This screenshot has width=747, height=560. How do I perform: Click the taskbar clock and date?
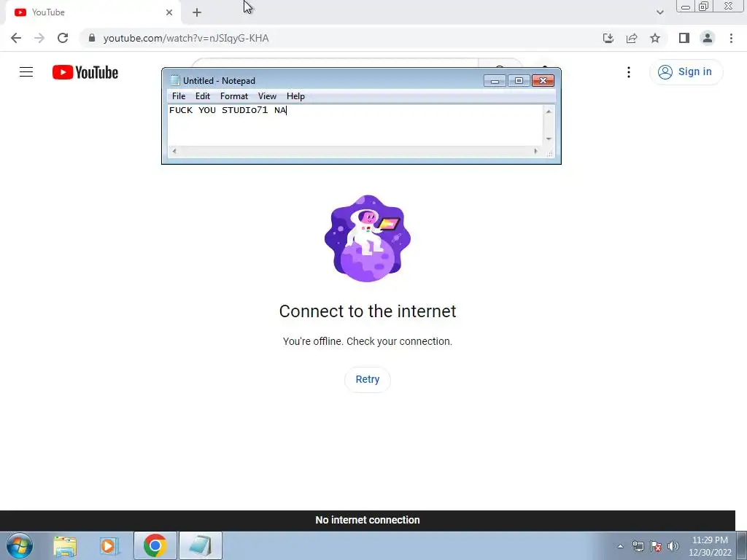[x=710, y=546]
